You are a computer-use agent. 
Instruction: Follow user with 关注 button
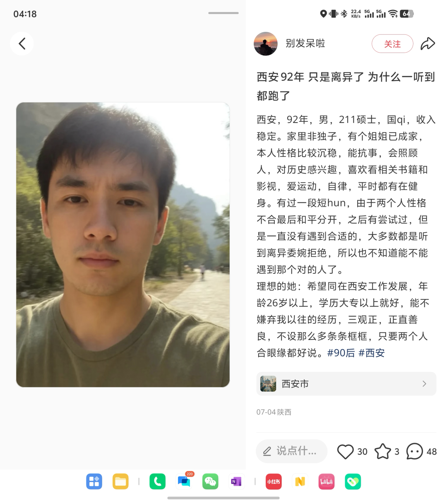[392, 43]
